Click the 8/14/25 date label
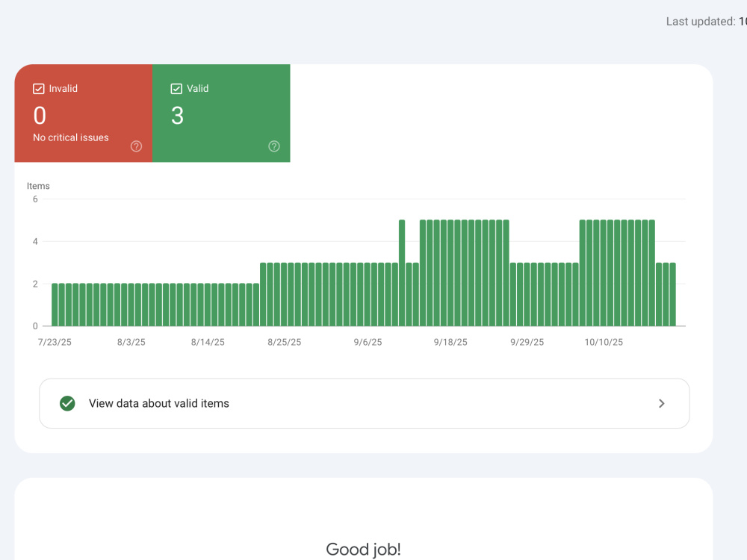The height and width of the screenshot is (560, 747). [x=208, y=342]
